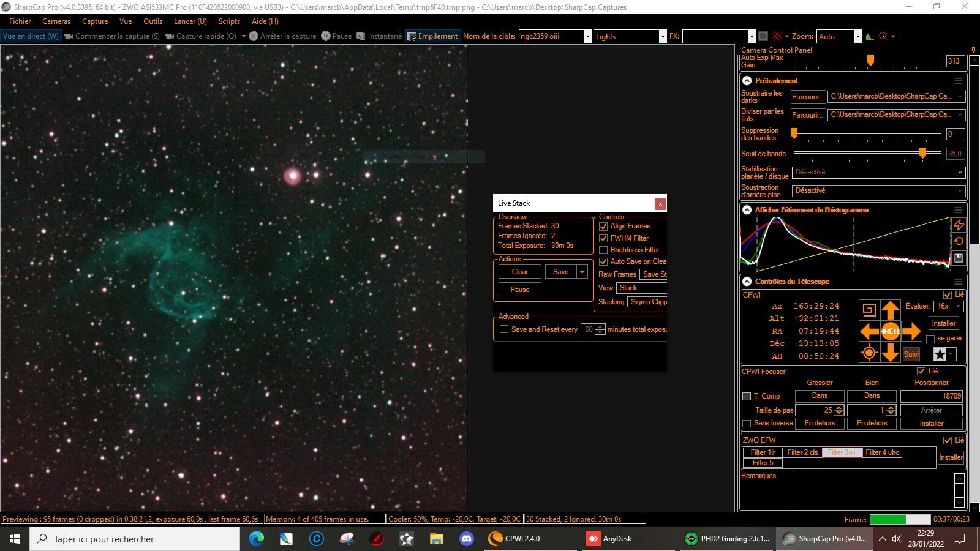Toggle the FWHM Filter checkbox
Viewport: 980px width, 551px height.
pyautogui.click(x=603, y=238)
